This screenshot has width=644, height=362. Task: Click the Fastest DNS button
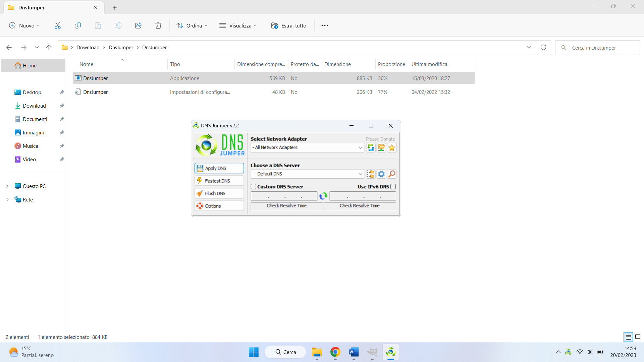(x=219, y=181)
